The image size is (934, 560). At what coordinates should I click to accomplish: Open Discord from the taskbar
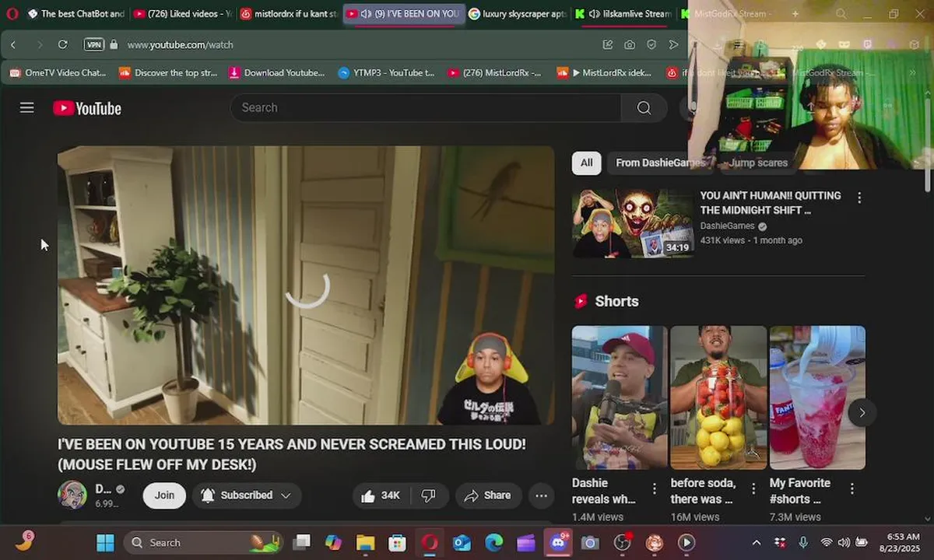(558, 543)
